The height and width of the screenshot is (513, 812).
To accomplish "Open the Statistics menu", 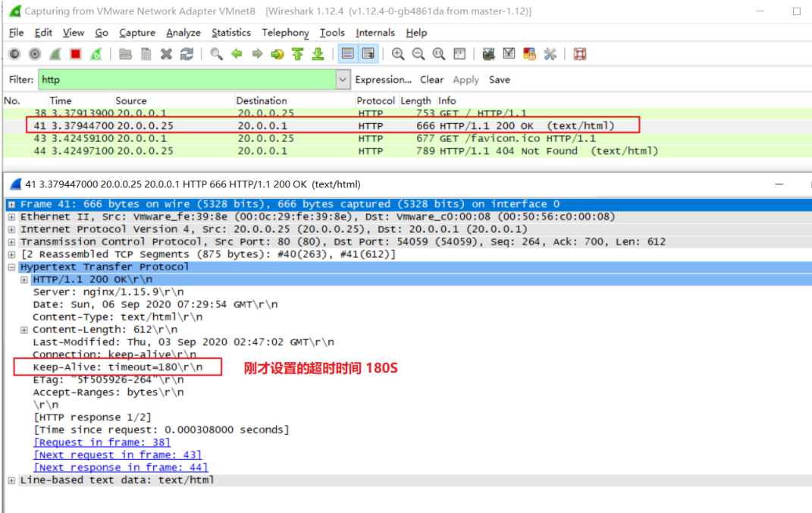I will [231, 33].
